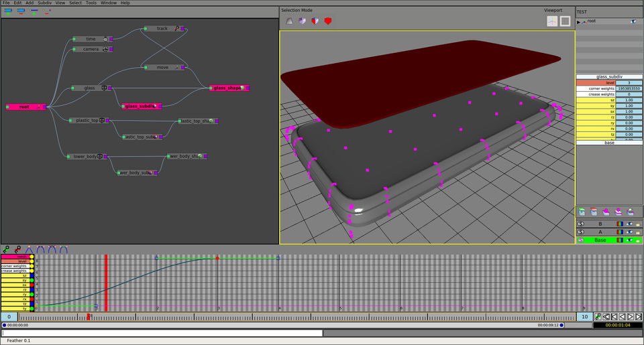This screenshot has width=644, height=345.
Task: Toggle visibility eye of layer B
Action: point(629,223)
